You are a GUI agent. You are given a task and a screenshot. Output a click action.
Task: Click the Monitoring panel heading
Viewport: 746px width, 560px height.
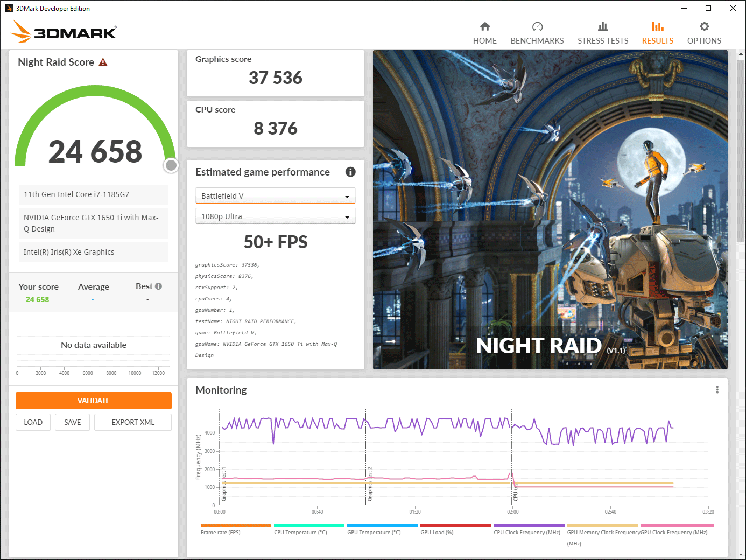[x=221, y=390]
